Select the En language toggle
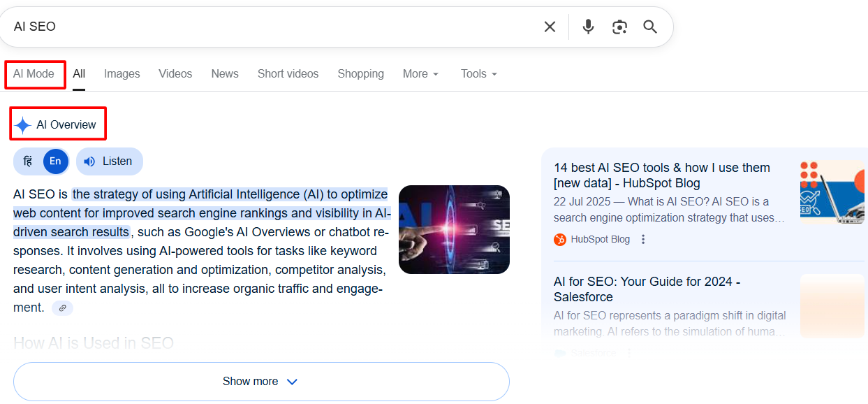This screenshot has width=868, height=404. point(55,161)
